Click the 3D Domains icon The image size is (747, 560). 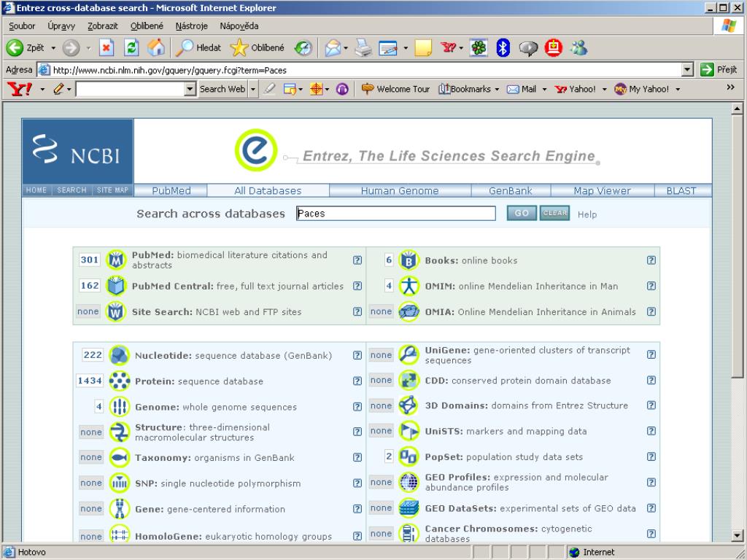409,405
